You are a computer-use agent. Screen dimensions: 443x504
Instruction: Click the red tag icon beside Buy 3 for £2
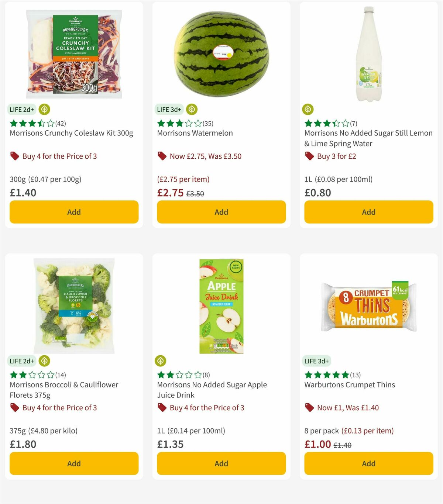click(x=309, y=156)
